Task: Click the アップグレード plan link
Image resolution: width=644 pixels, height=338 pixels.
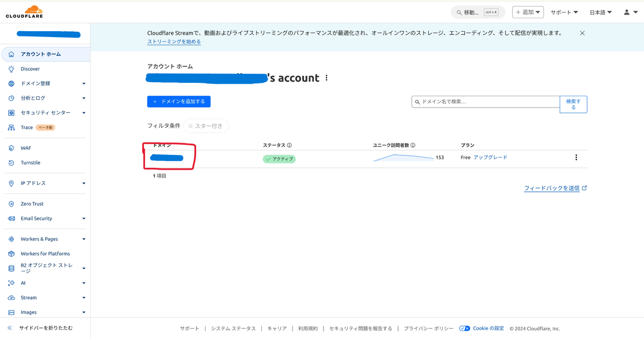Action: click(x=491, y=157)
